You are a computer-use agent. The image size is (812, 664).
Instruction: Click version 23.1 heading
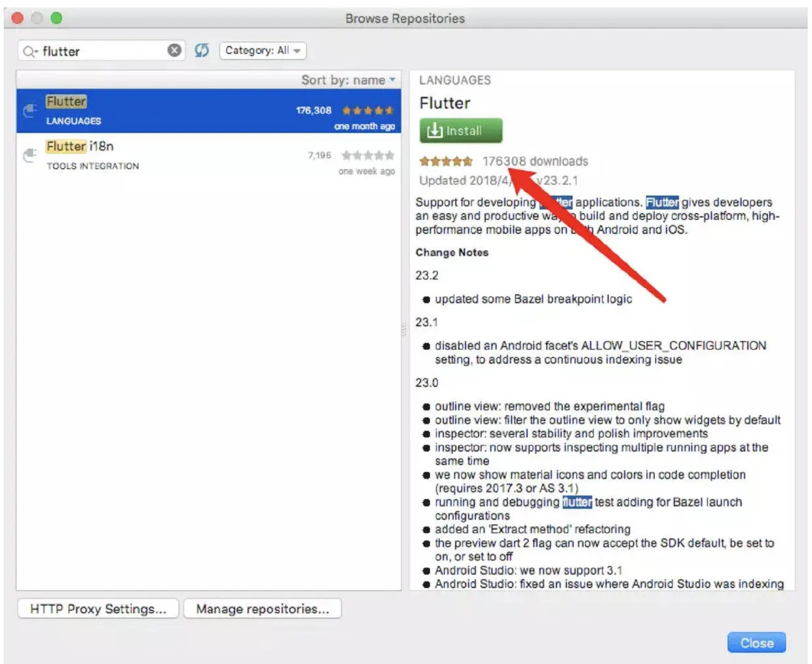[427, 322]
